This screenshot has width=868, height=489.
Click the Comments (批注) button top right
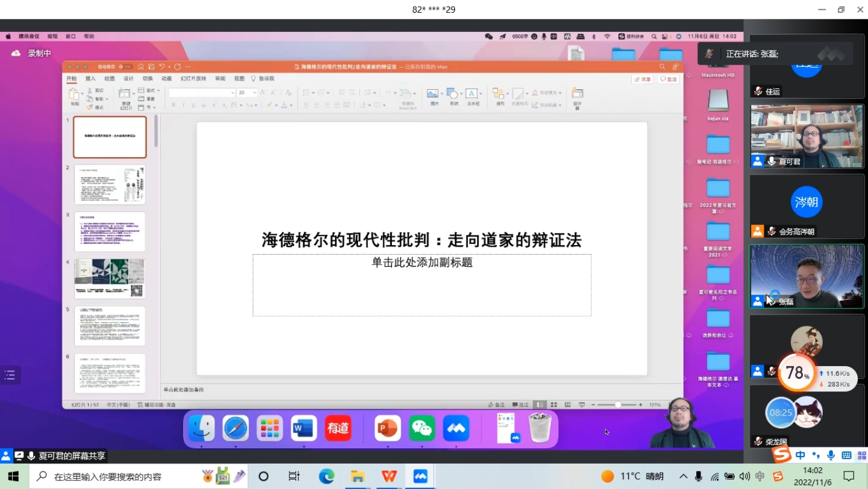click(x=669, y=79)
